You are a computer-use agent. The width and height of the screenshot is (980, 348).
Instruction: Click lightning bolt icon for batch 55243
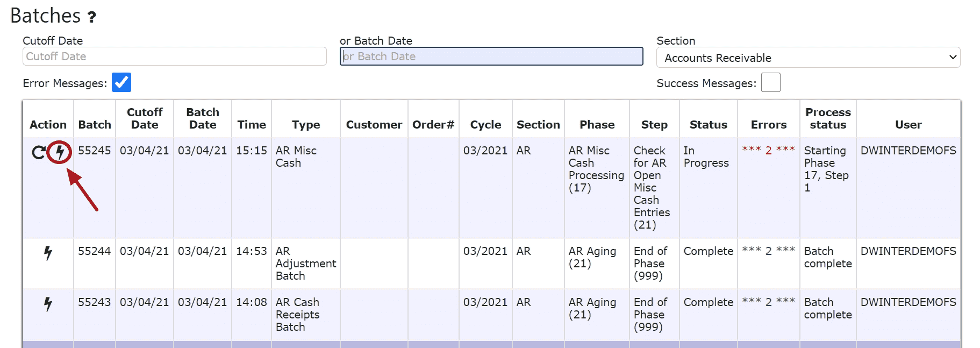point(48,304)
